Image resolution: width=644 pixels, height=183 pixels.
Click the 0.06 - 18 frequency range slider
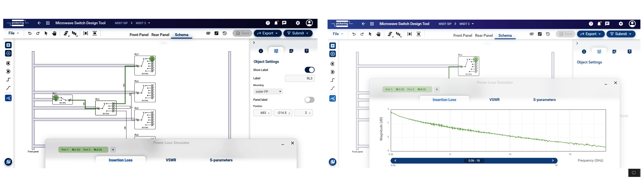(x=474, y=161)
